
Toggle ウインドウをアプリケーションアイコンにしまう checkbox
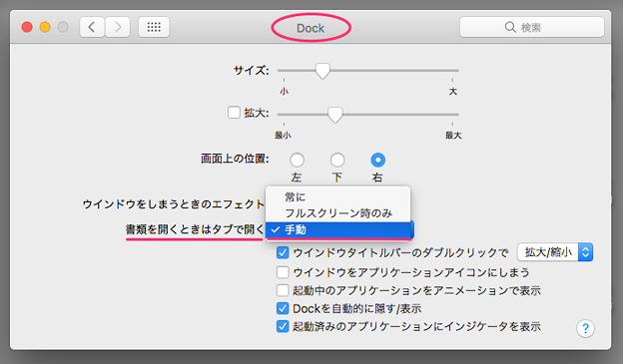[x=283, y=272]
